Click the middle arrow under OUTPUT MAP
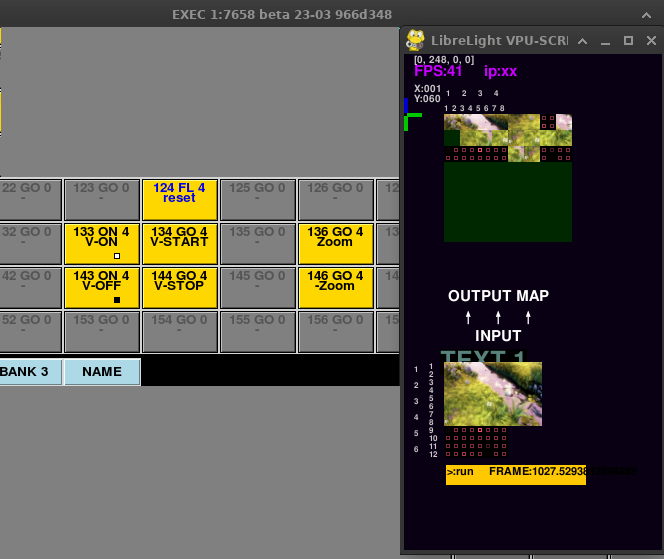The height and width of the screenshot is (559, 664). (498, 317)
